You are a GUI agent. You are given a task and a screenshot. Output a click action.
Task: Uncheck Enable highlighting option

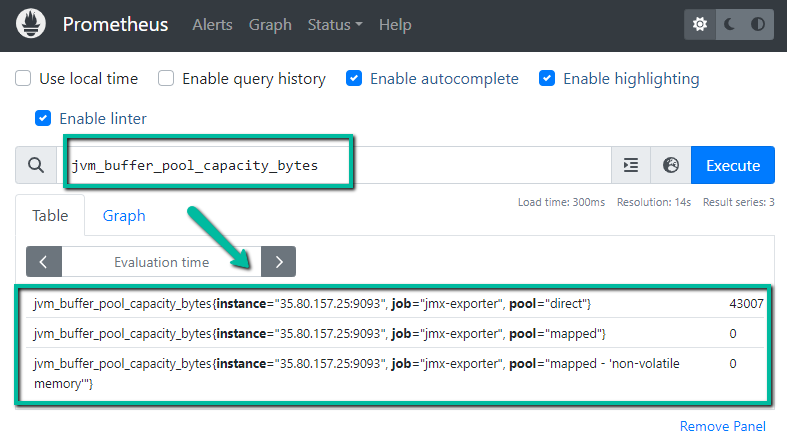(547, 78)
